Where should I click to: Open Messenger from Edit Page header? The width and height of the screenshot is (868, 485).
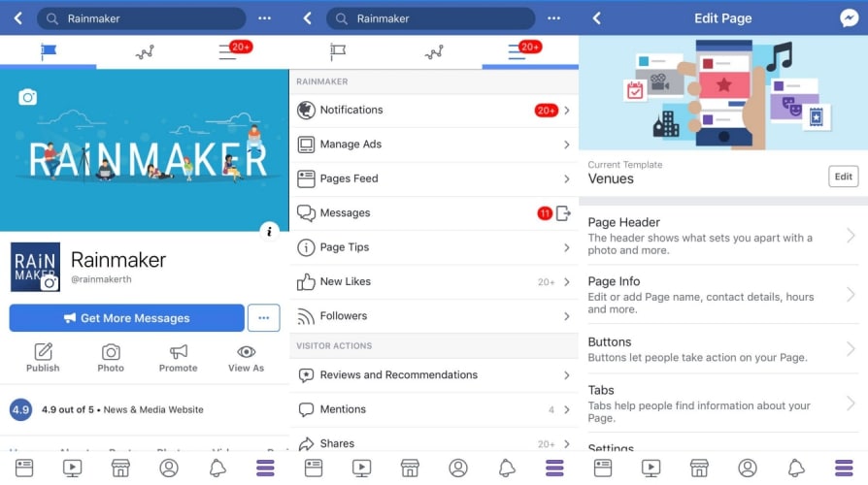click(x=848, y=18)
